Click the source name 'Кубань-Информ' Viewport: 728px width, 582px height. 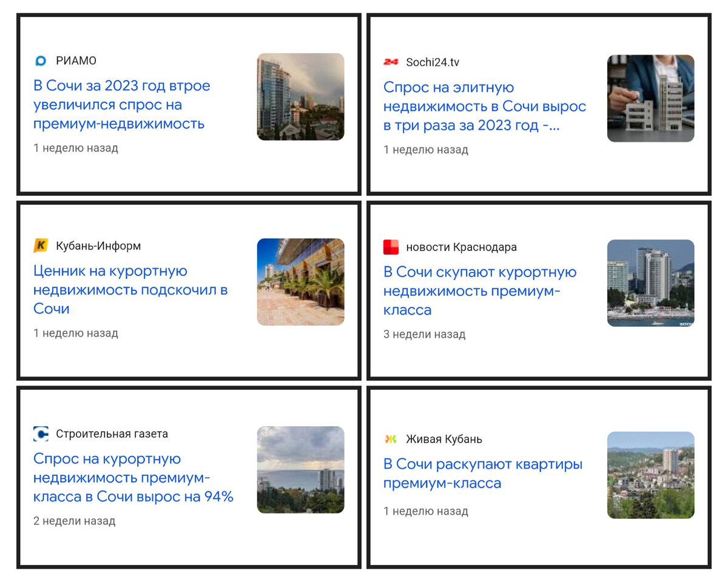tap(98, 246)
